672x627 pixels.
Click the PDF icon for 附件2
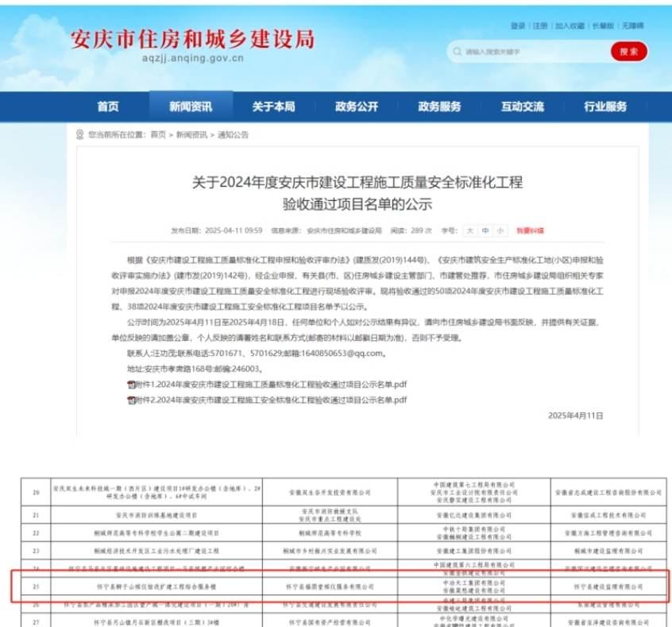coord(131,400)
